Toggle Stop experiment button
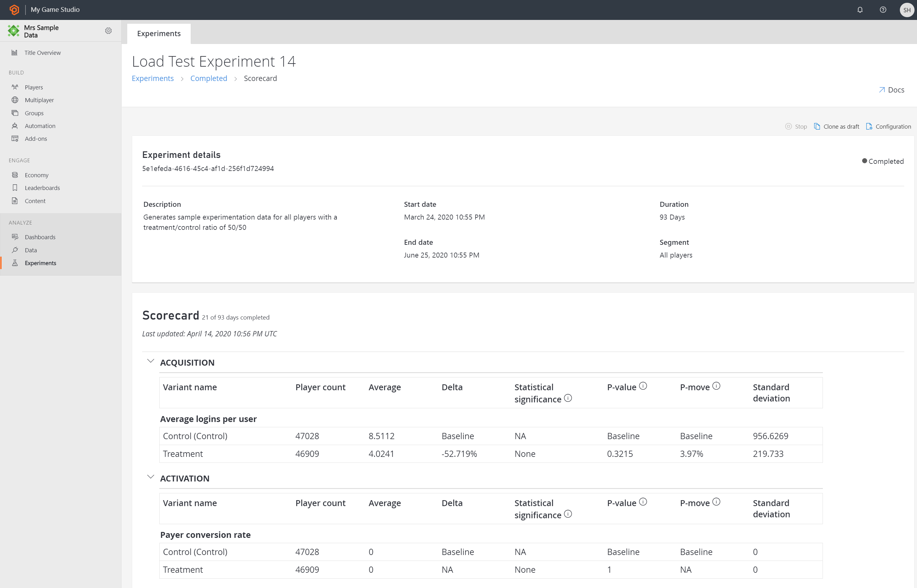 [797, 126]
